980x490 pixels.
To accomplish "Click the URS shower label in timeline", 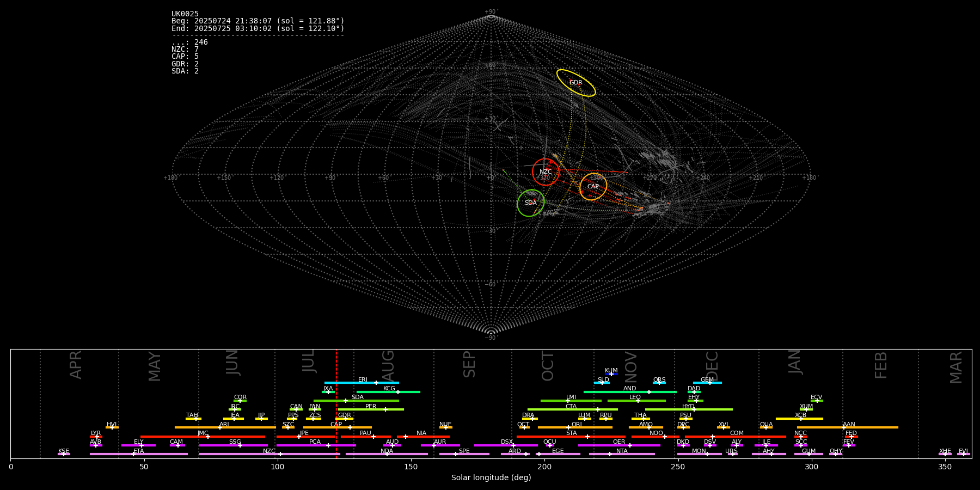I will click(x=732, y=451).
